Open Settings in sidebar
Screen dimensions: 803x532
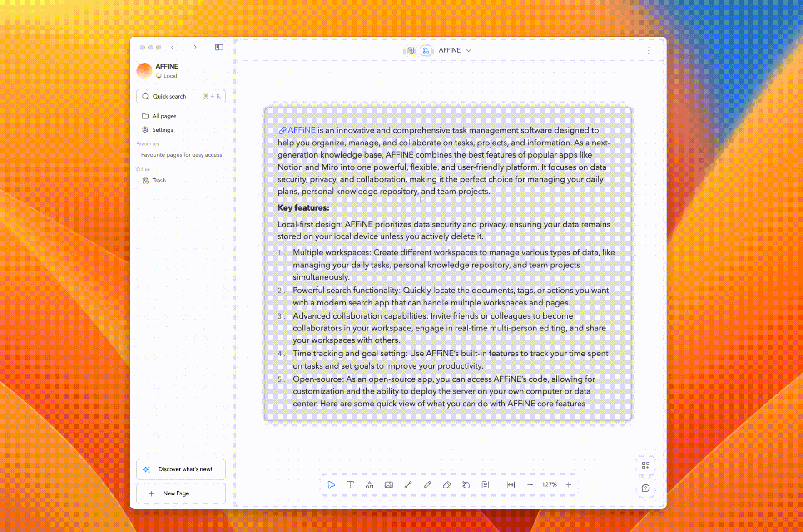pyautogui.click(x=181, y=130)
